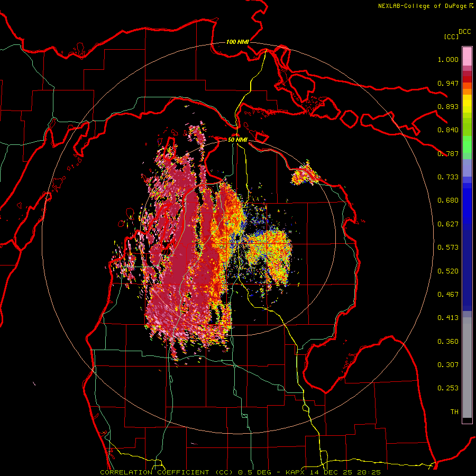Click the 50 NMI range ring label
The height and width of the screenshot is (476, 476).
click(237, 140)
